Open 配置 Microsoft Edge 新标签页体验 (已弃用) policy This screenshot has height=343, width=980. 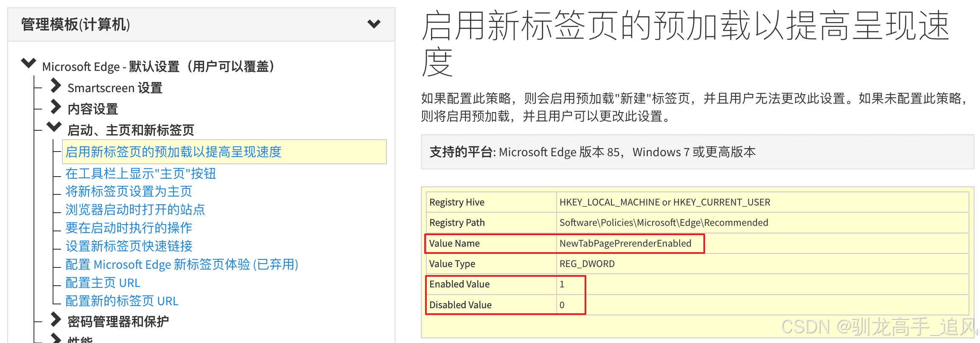coord(182,264)
